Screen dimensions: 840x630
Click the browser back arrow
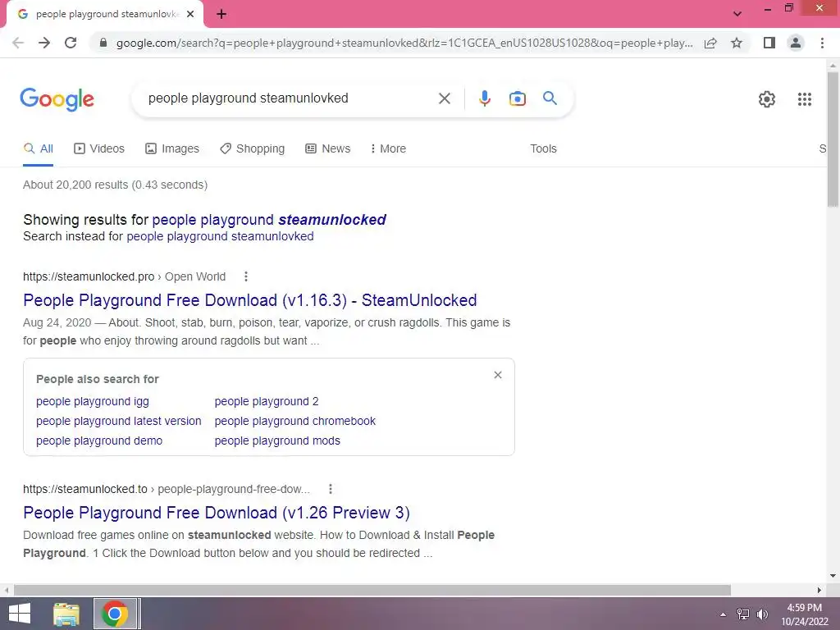pyautogui.click(x=18, y=43)
